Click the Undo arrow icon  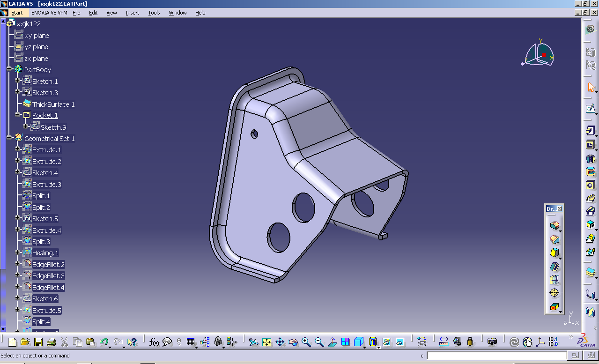(x=104, y=342)
